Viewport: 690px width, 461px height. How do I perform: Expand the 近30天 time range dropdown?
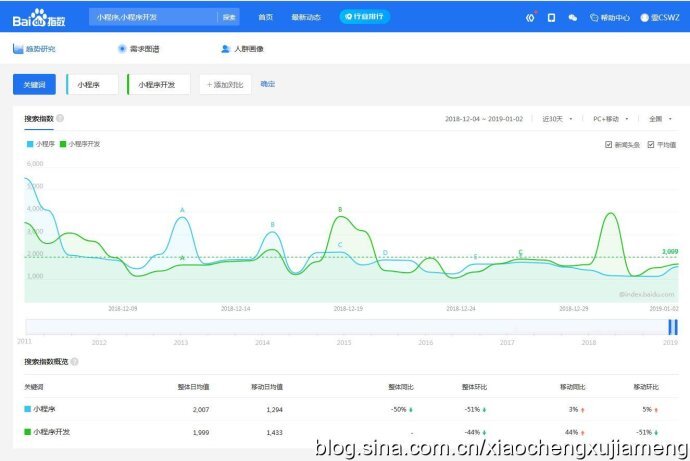click(557, 119)
